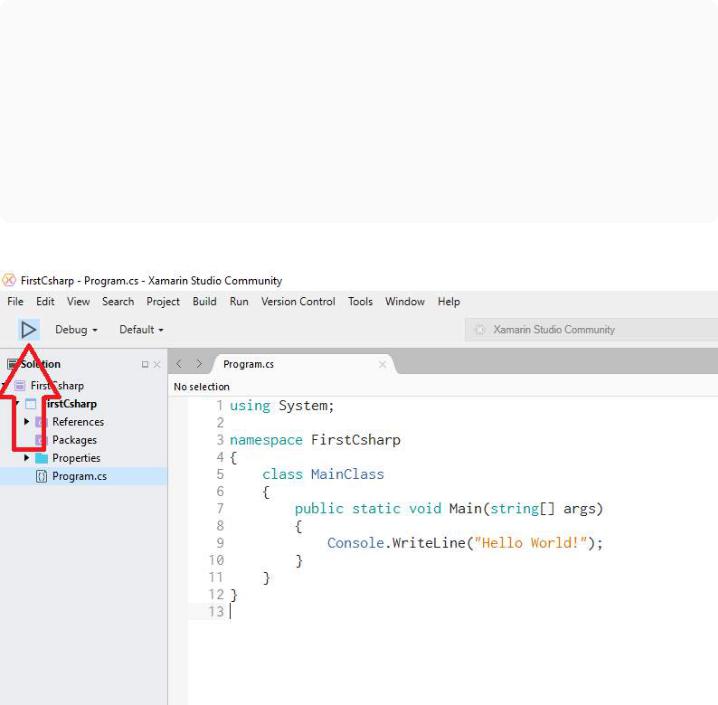This screenshot has height=705, width=718.
Task: Click the using System line
Action: (x=282, y=406)
